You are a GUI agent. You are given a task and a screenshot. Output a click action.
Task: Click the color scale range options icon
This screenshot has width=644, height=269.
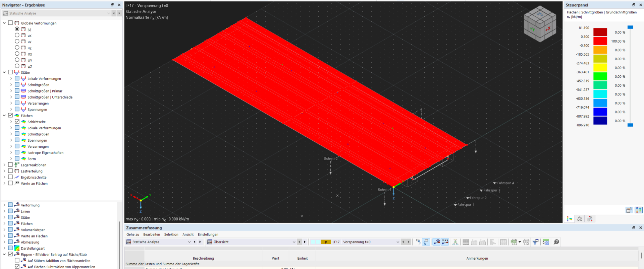(x=638, y=210)
